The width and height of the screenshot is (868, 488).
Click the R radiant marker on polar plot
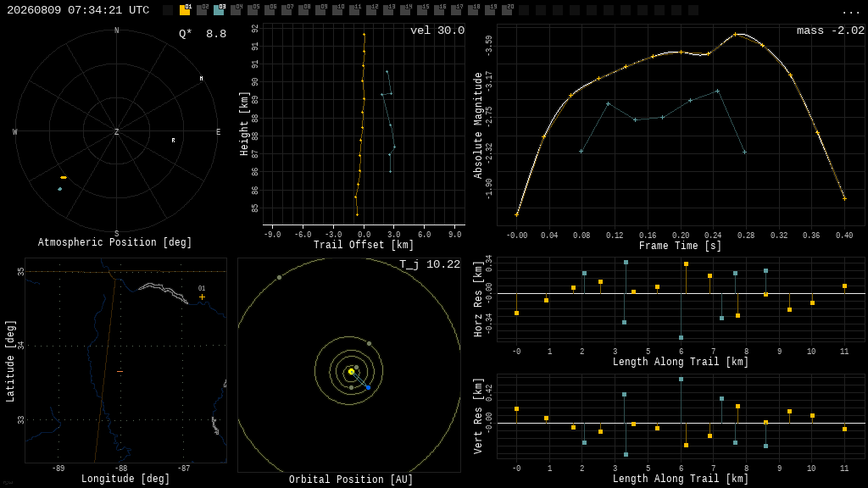pyautogui.click(x=173, y=141)
